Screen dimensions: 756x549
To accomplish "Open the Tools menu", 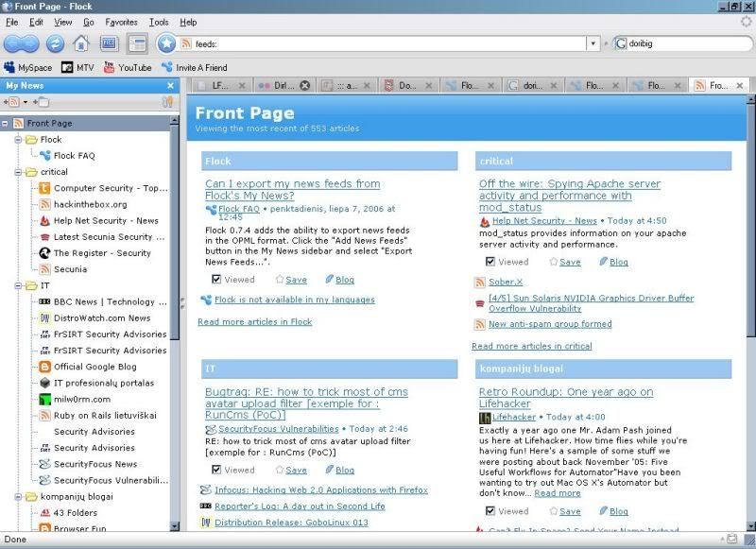I will point(158,22).
